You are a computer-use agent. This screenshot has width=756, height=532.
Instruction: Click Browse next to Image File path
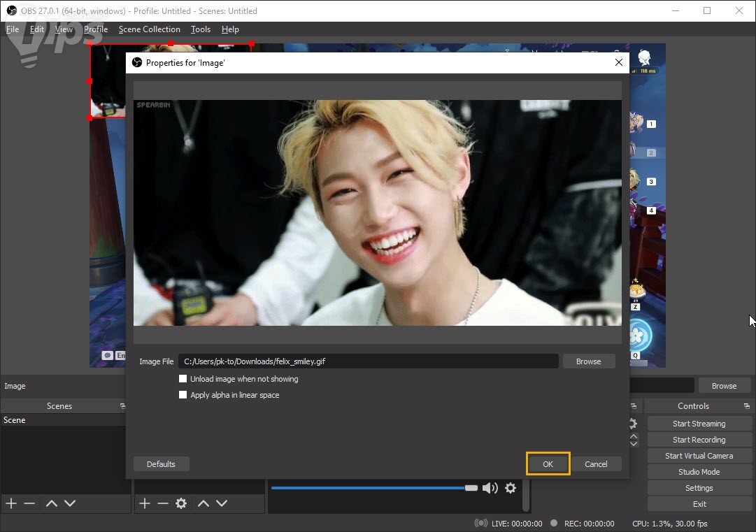(588, 361)
